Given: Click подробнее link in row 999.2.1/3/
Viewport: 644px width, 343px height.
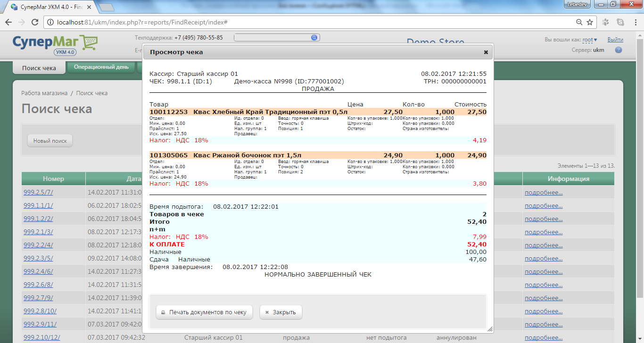Looking at the screenshot, I should (x=544, y=232).
